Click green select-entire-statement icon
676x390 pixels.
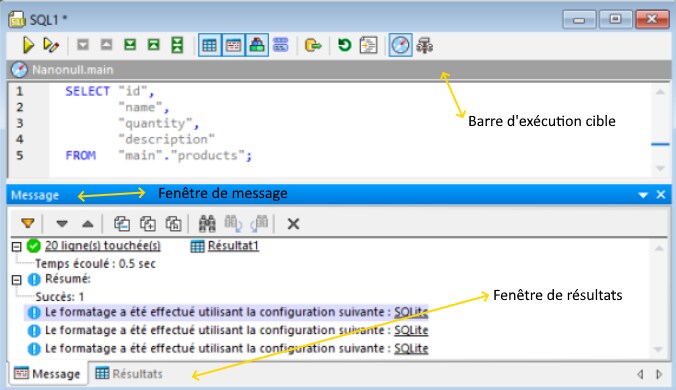177,45
